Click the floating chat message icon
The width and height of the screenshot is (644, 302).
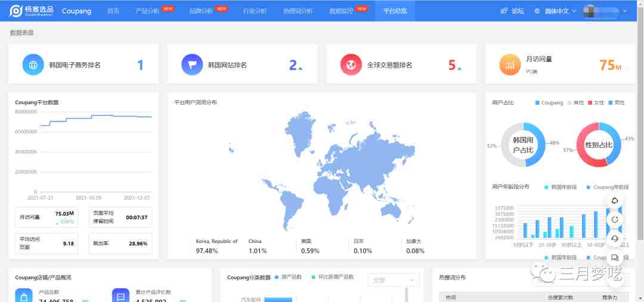[615, 257]
